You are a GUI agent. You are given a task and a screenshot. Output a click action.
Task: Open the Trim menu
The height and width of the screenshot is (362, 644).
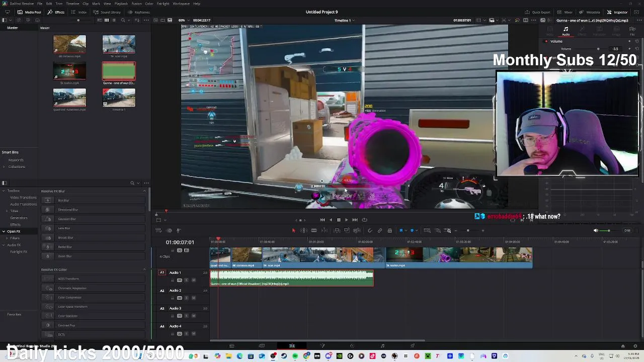[x=59, y=4]
